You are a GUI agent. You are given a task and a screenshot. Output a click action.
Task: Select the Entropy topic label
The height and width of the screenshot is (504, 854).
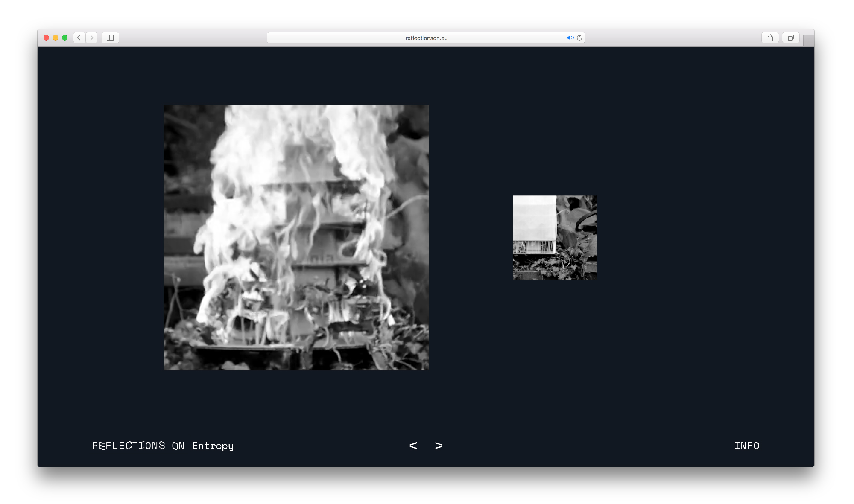tap(213, 446)
